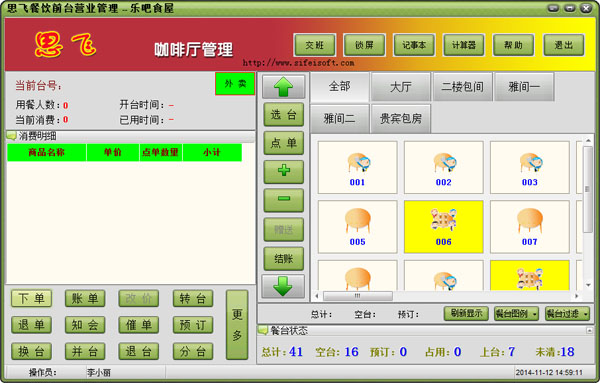This screenshot has width=600, height=383.
Task: Open the 餐台图例 dropdown
Action: [x=516, y=314]
